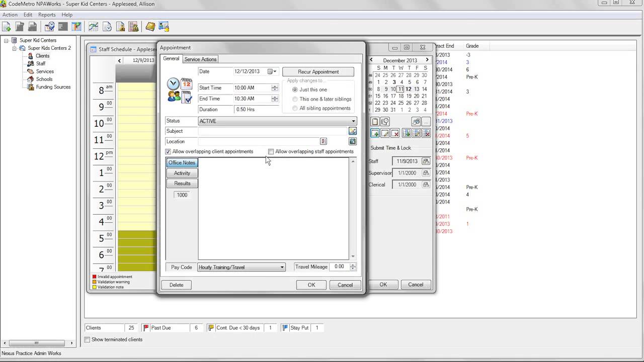This screenshot has width=644, height=362.
Task: Select All sibling appointments radio option
Action: tap(295, 108)
